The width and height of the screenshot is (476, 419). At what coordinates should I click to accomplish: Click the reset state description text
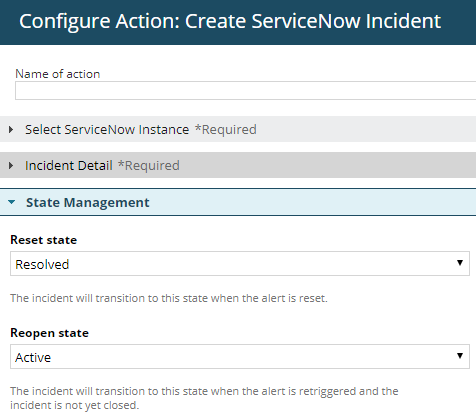169,298
